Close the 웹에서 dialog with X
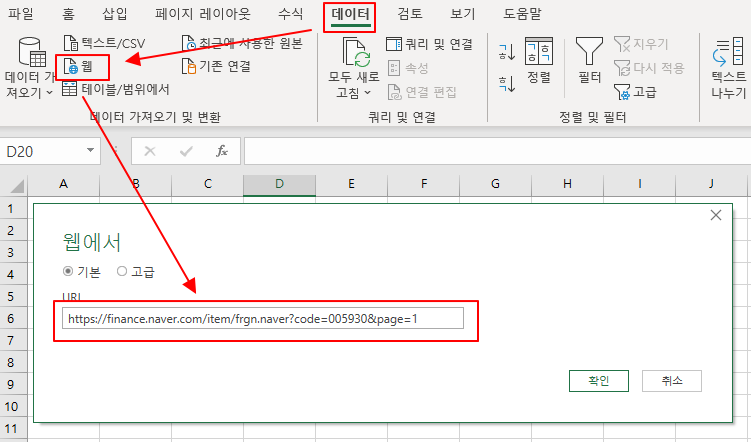751x442 pixels. pyautogui.click(x=716, y=215)
